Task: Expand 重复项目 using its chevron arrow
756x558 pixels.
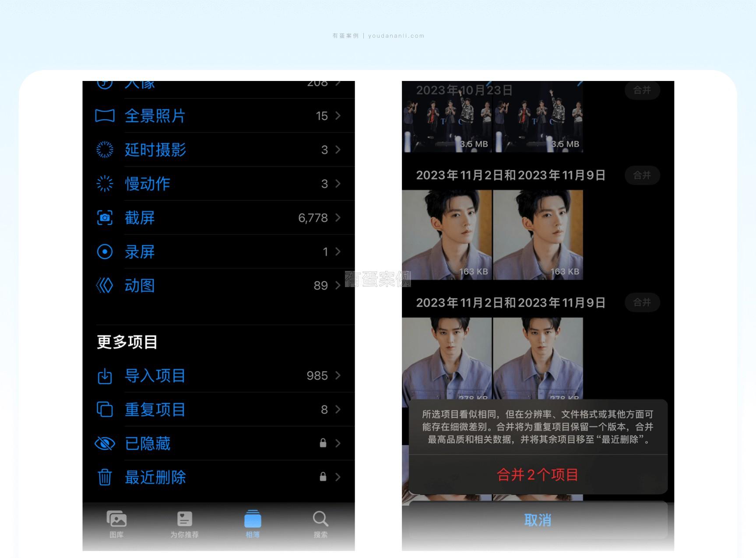Action: pos(338,410)
